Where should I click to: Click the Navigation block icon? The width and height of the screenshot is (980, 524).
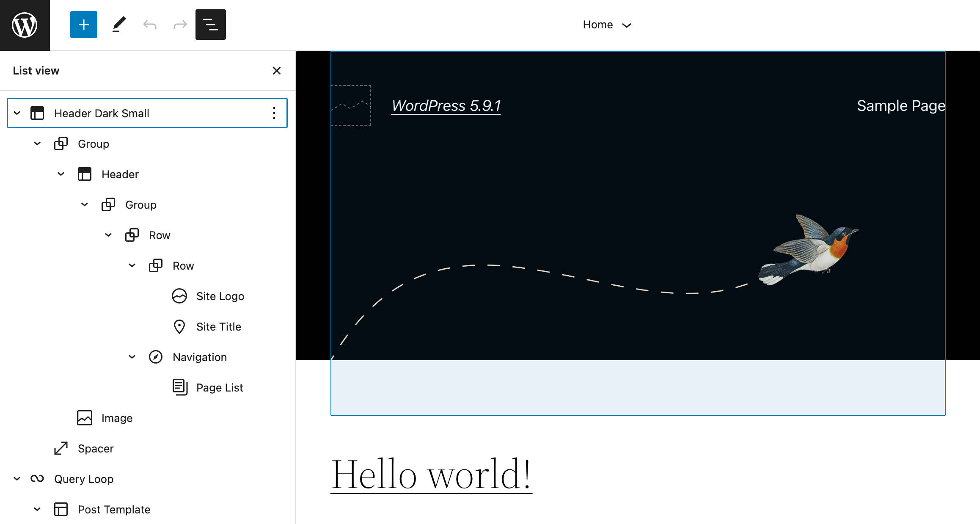click(156, 357)
